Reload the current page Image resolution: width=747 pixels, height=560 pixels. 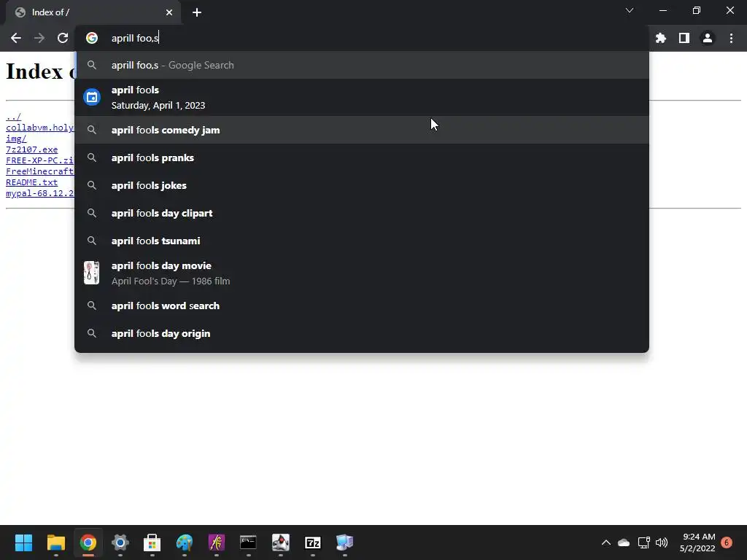click(63, 38)
